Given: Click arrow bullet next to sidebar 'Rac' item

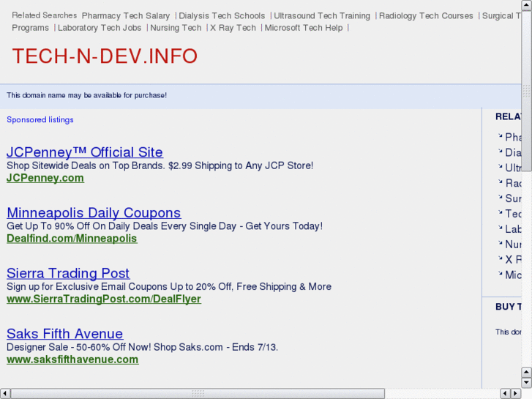Looking at the screenshot, I should (500, 182).
